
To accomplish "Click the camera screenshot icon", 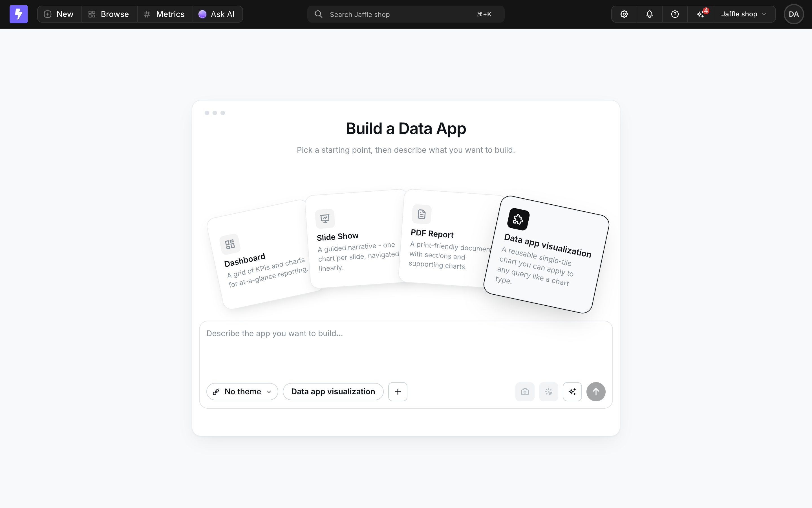I will 525,392.
